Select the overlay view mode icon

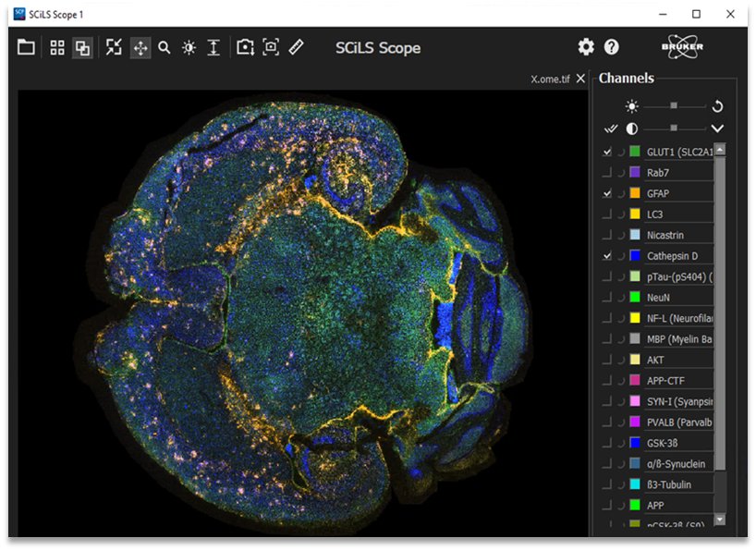(x=82, y=47)
